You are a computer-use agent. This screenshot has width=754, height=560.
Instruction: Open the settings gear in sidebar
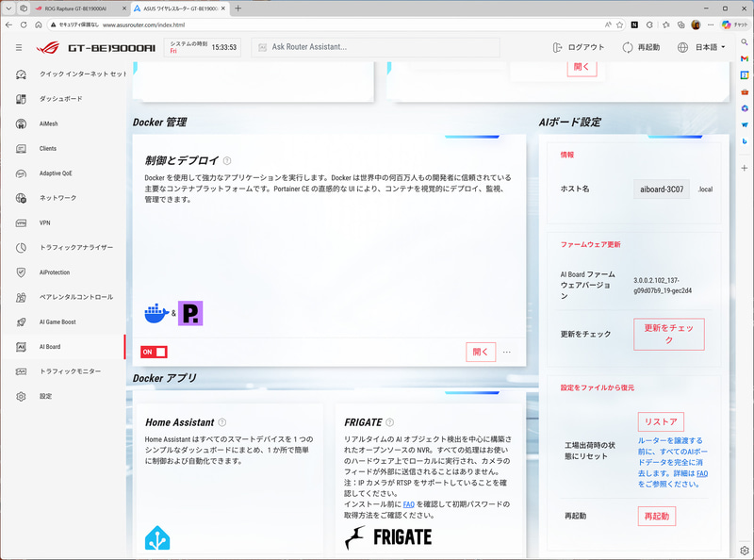point(21,396)
